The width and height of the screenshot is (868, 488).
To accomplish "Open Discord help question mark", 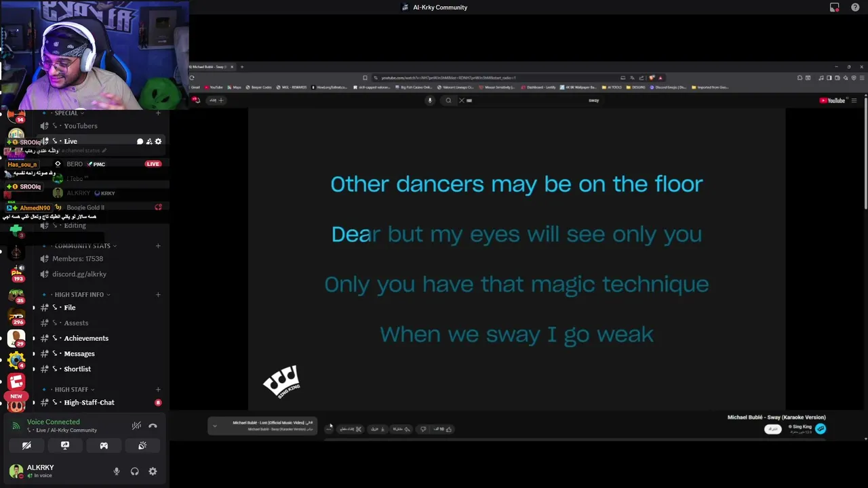I will (855, 7).
